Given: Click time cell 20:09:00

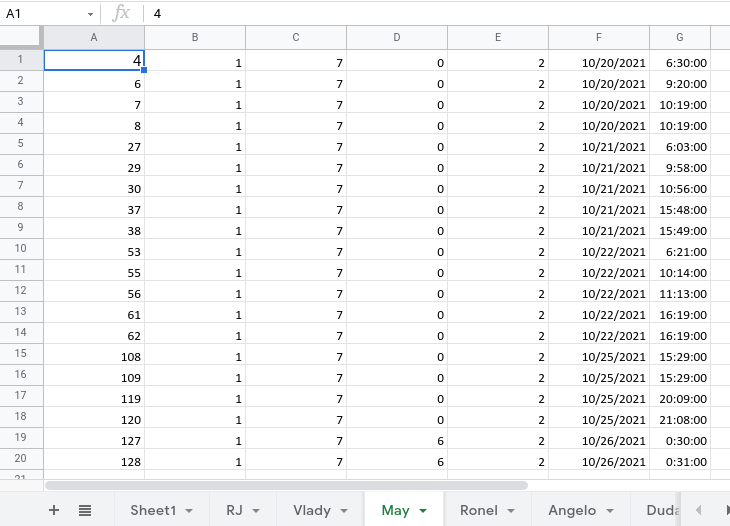Looking at the screenshot, I should coord(680,396).
